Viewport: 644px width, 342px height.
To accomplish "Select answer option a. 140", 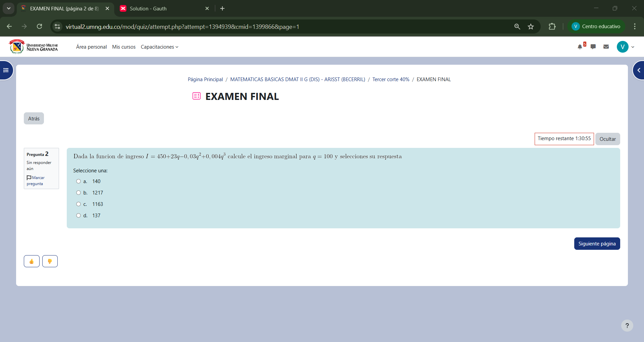I will (x=78, y=181).
